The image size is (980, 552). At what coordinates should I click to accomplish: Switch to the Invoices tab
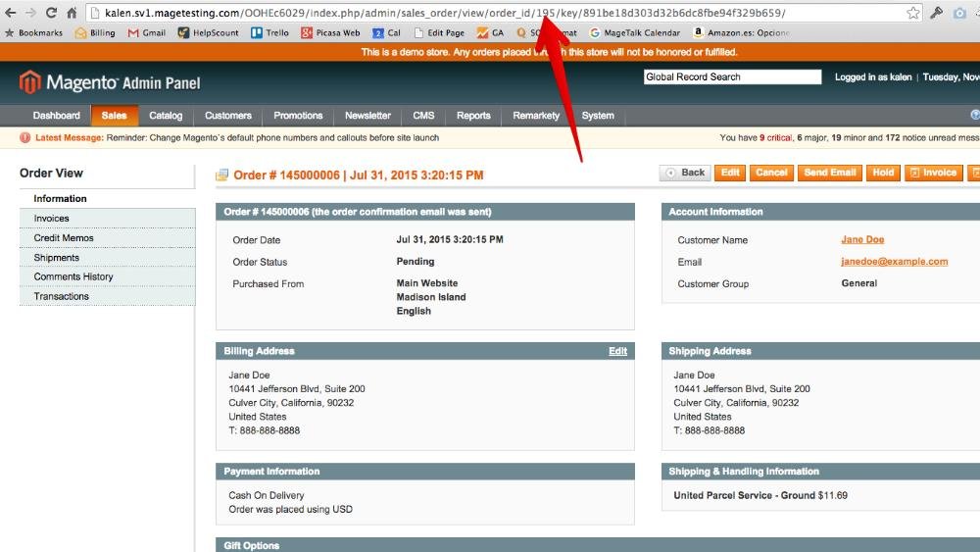click(x=52, y=219)
